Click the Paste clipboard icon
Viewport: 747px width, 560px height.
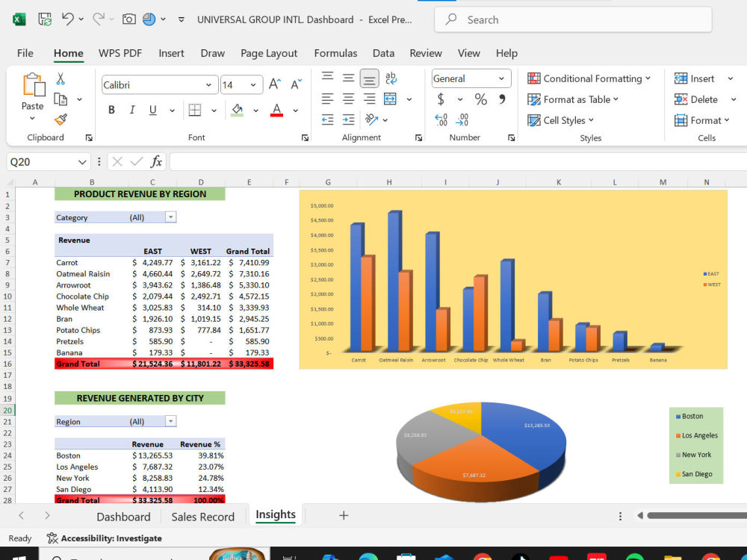pyautogui.click(x=34, y=84)
